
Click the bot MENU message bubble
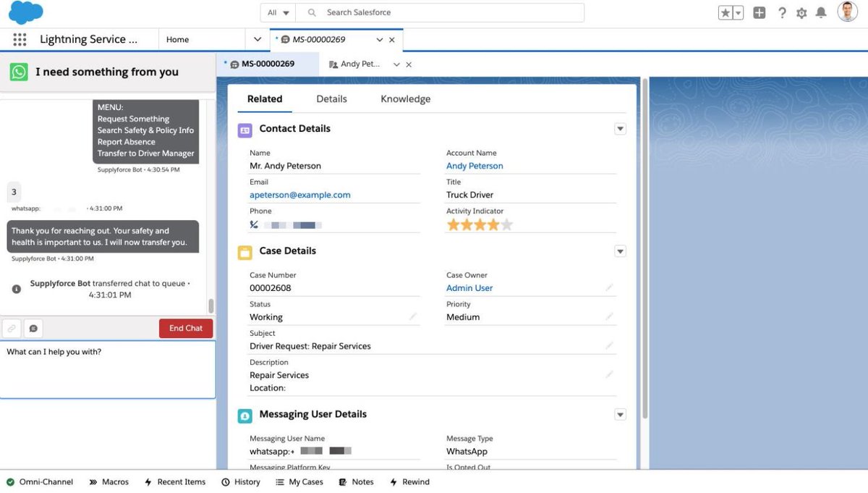coord(146,131)
